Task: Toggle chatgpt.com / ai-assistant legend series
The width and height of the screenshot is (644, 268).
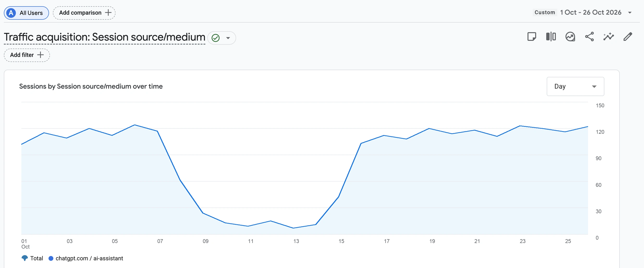Action: click(86, 258)
